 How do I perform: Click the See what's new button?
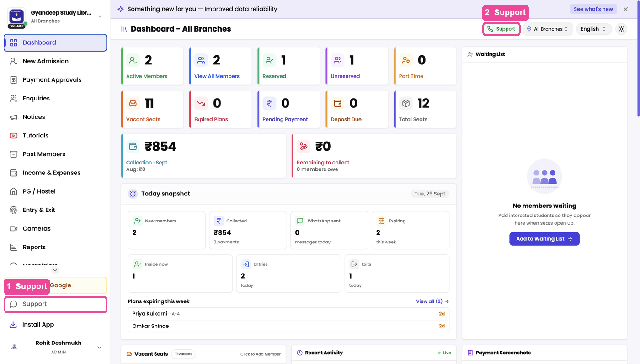tap(593, 9)
